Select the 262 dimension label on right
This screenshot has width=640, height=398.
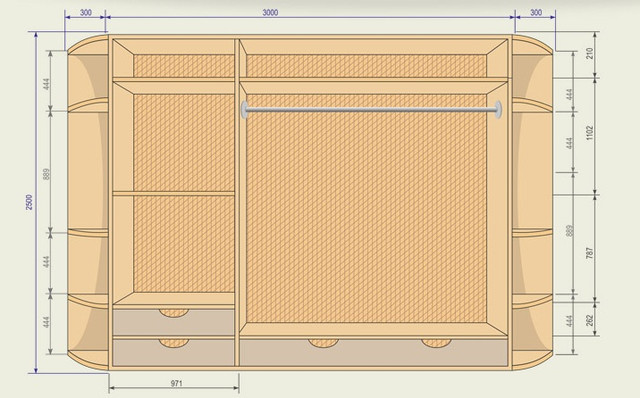(x=589, y=320)
